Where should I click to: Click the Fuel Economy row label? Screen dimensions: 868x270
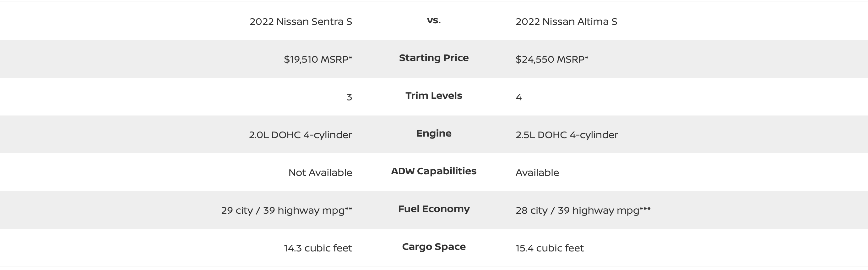[434, 209]
